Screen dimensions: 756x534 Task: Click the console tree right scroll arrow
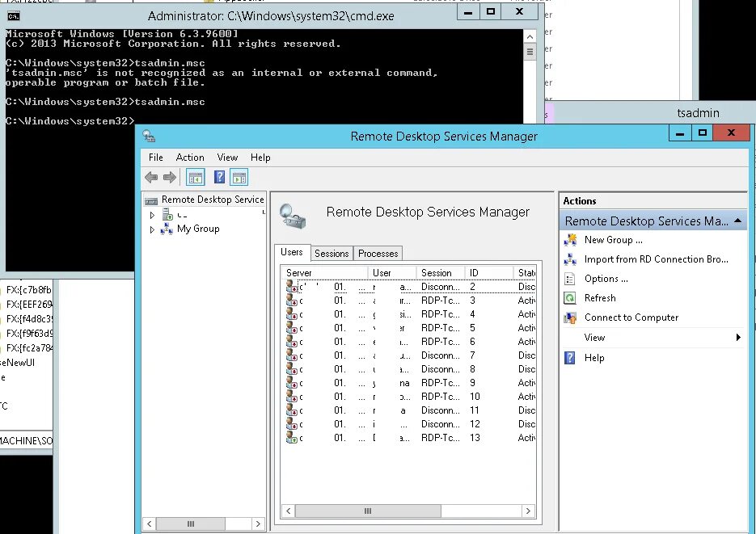click(259, 523)
